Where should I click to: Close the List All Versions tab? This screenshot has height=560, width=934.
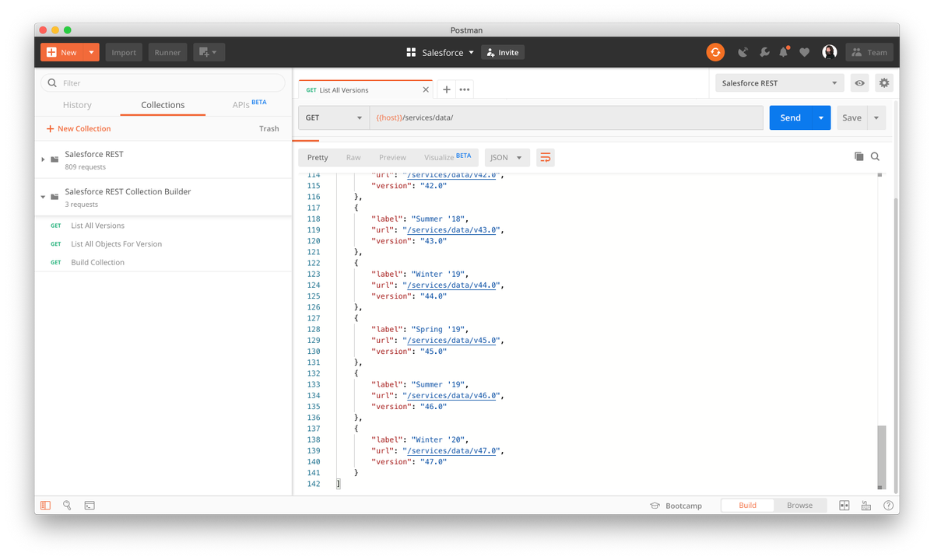(426, 89)
